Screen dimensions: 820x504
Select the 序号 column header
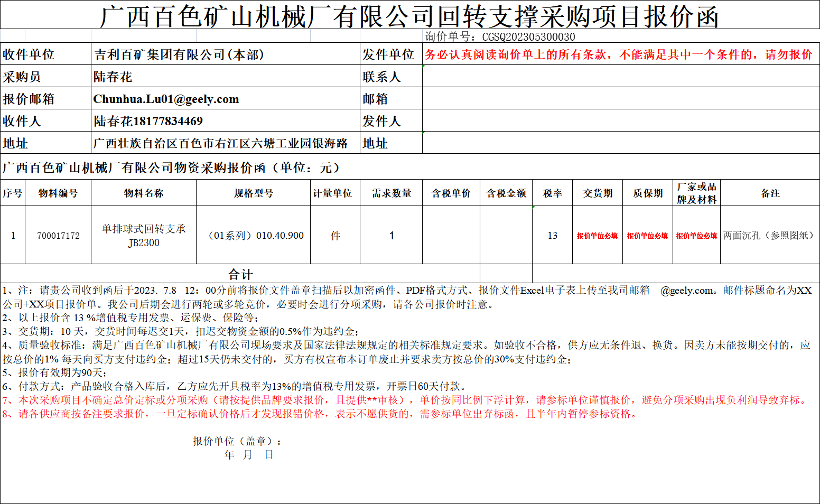point(13,193)
